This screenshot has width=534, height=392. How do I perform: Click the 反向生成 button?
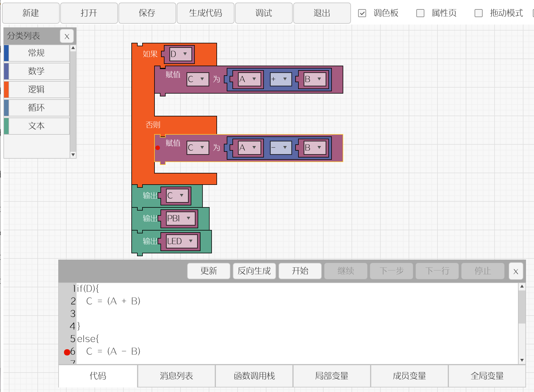254,271
